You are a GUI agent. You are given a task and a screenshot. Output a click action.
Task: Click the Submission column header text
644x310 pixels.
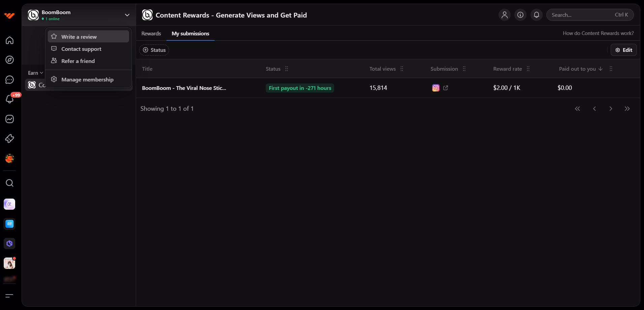pos(444,69)
